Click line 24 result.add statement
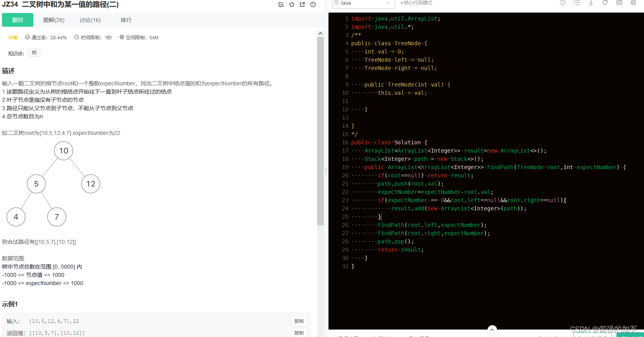Viewport: 644px width, 337px height. tap(459, 208)
